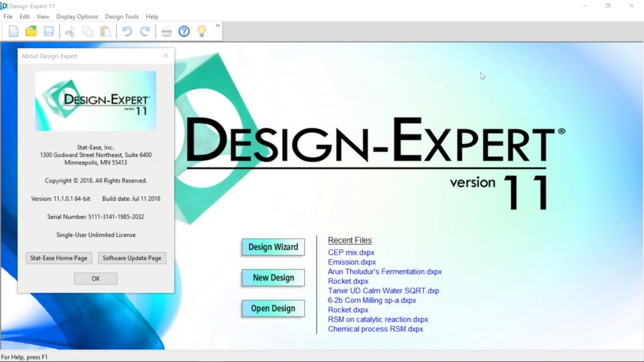The width and height of the screenshot is (644, 362).
Task: Click the Design Wizard button
Action: [x=273, y=247]
